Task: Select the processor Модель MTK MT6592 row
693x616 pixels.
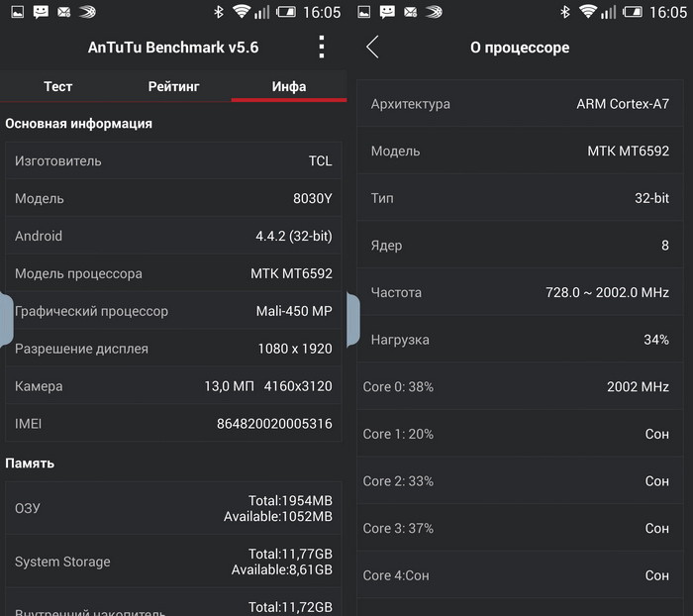Action: [x=520, y=151]
